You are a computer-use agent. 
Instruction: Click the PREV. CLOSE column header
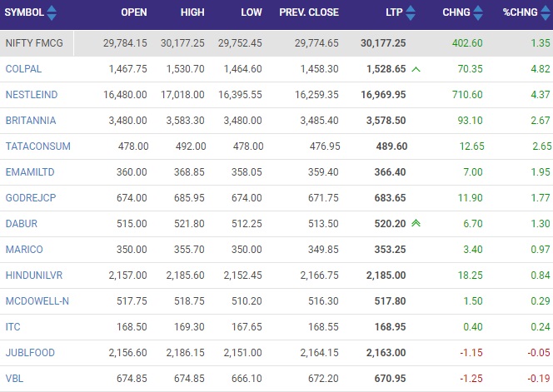click(309, 12)
